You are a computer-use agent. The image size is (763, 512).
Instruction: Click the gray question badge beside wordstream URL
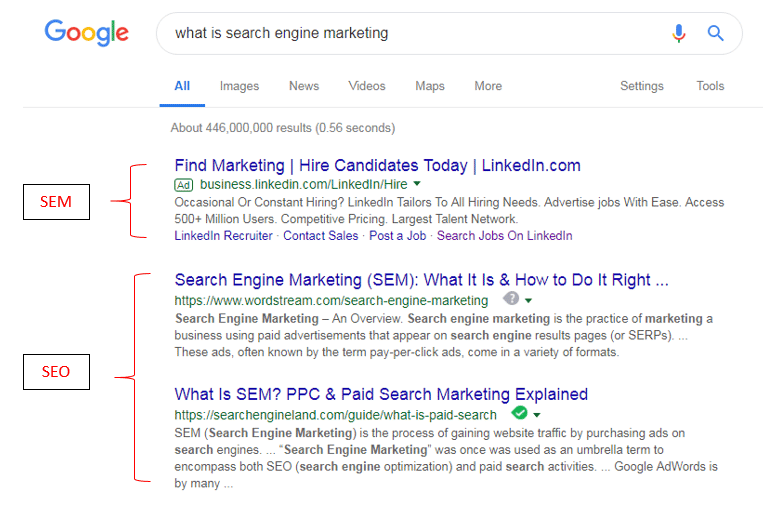pyautogui.click(x=511, y=298)
